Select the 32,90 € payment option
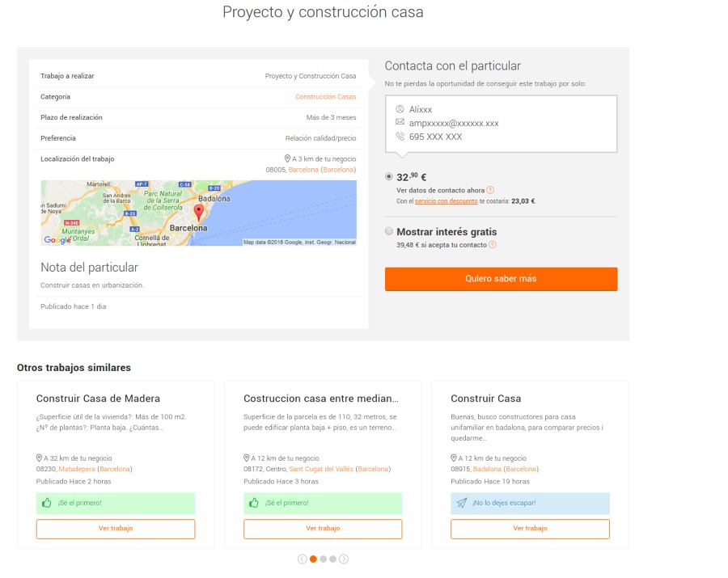Image resolution: width=728 pixels, height=578 pixels. pyautogui.click(x=389, y=176)
